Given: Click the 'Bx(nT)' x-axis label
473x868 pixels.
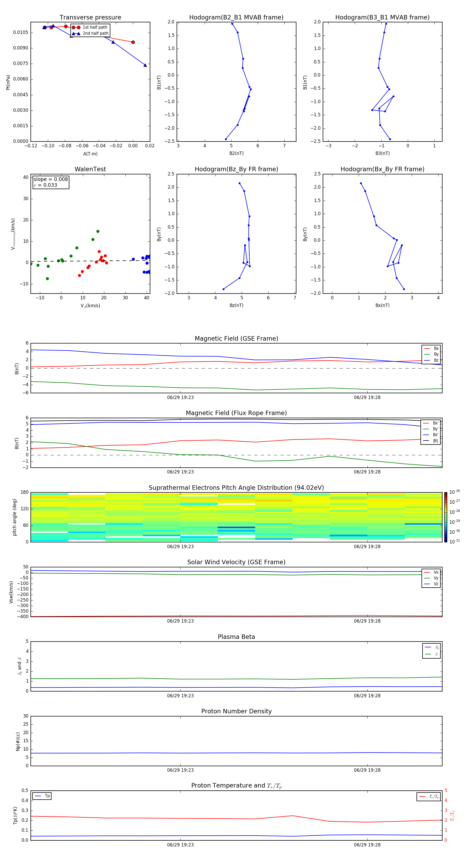Looking at the screenshot, I should click(382, 305).
